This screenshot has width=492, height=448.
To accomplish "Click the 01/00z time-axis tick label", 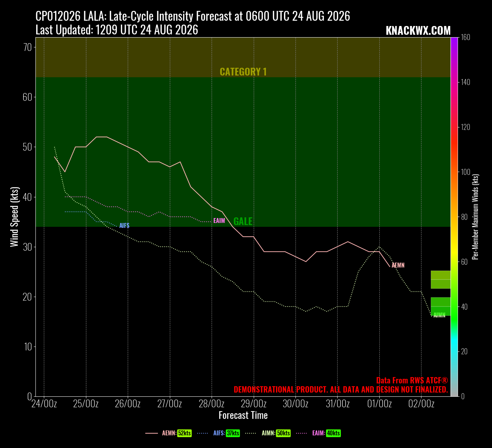I will 379,404.
